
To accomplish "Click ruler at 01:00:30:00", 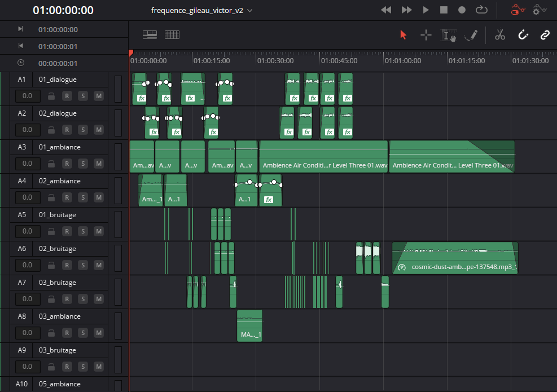I will [x=275, y=61].
